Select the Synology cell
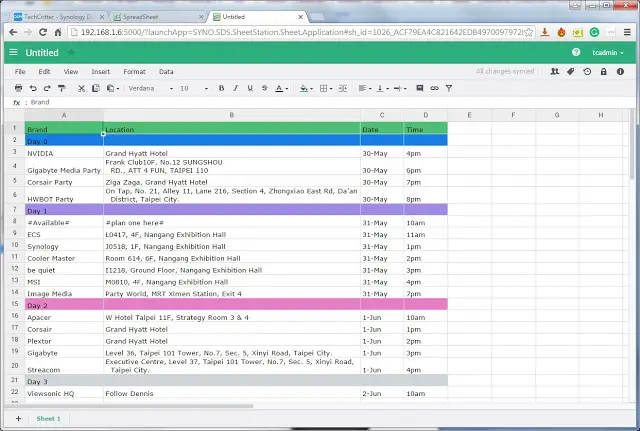 point(64,246)
